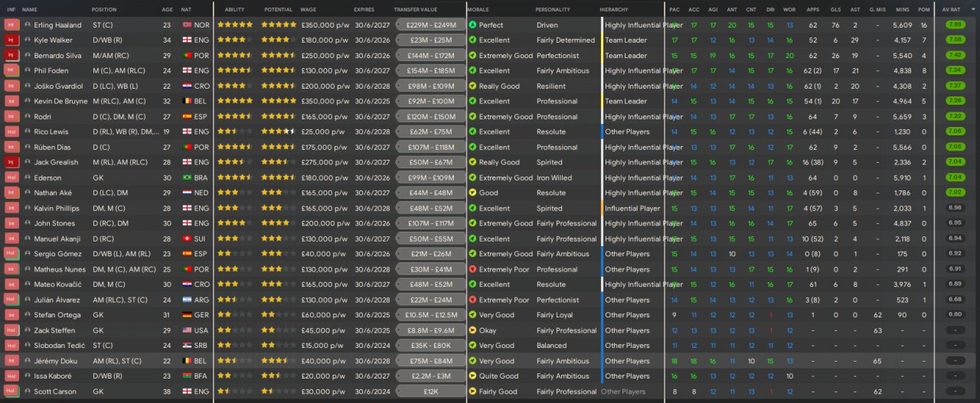980x403 pixels.
Task: Open the player info icon next to Rodri
Action: click(28, 116)
